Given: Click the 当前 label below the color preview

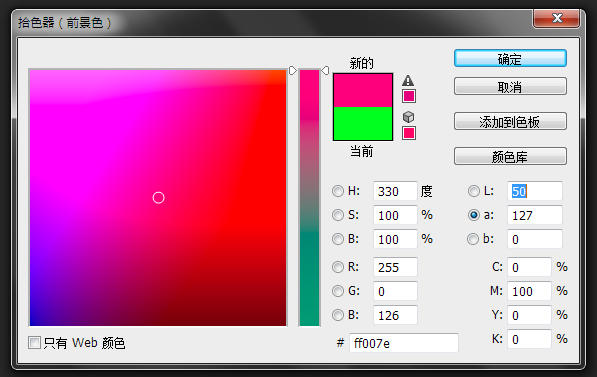Looking at the screenshot, I should (x=362, y=152).
